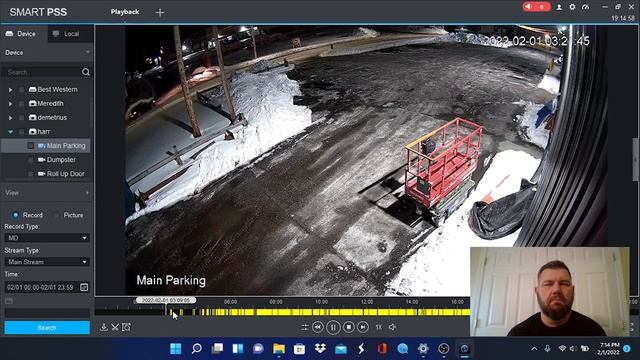The width and height of the screenshot is (640, 360).
Task: Expand the Best Western device
Action: pyautogui.click(x=11, y=90)
